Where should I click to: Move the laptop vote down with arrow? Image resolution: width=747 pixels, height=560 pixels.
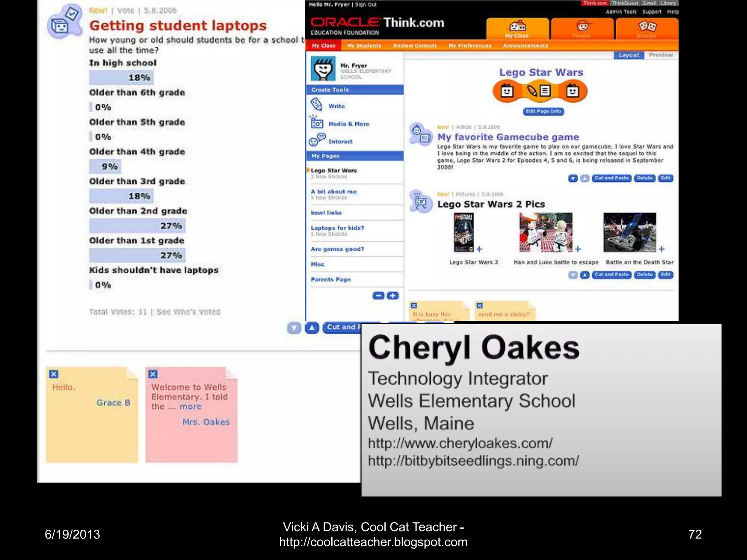tap(294, 328)
